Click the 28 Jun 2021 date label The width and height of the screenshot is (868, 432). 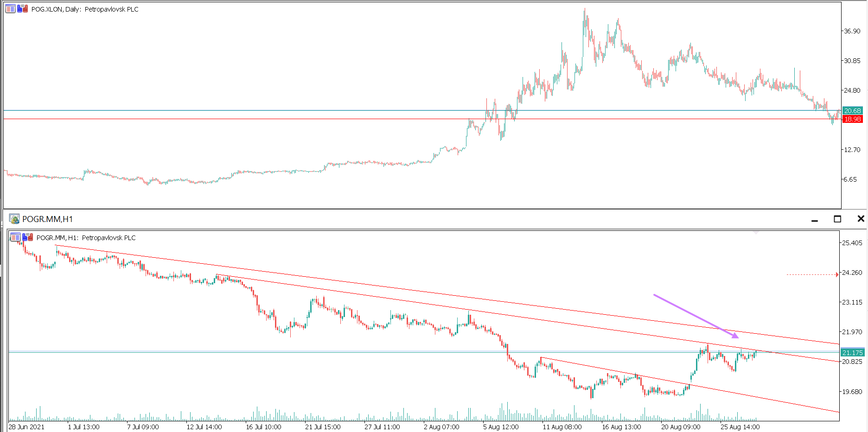[26, 427]
